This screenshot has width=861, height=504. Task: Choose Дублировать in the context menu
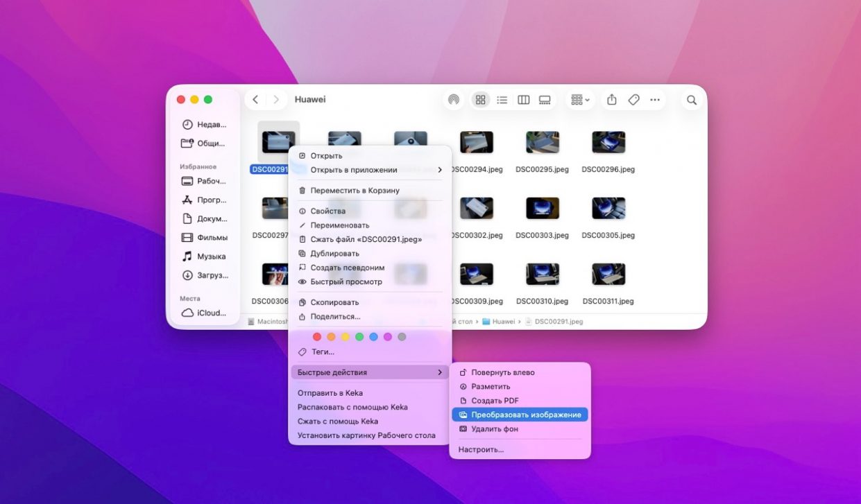[x=370, y=254]
